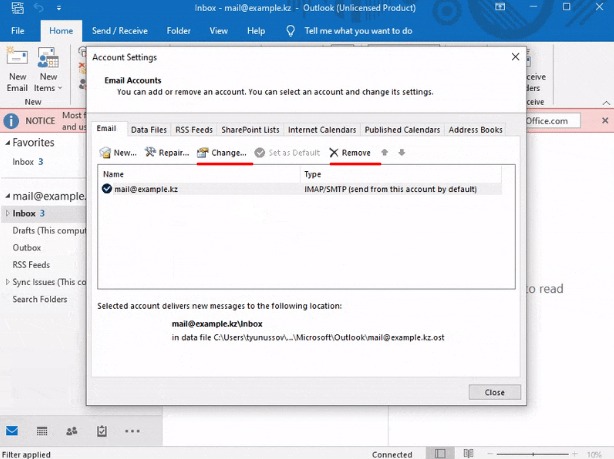Click Type column header
This screenshot has width=614, height=459.
pyautogui.click(x=401, y=174)
